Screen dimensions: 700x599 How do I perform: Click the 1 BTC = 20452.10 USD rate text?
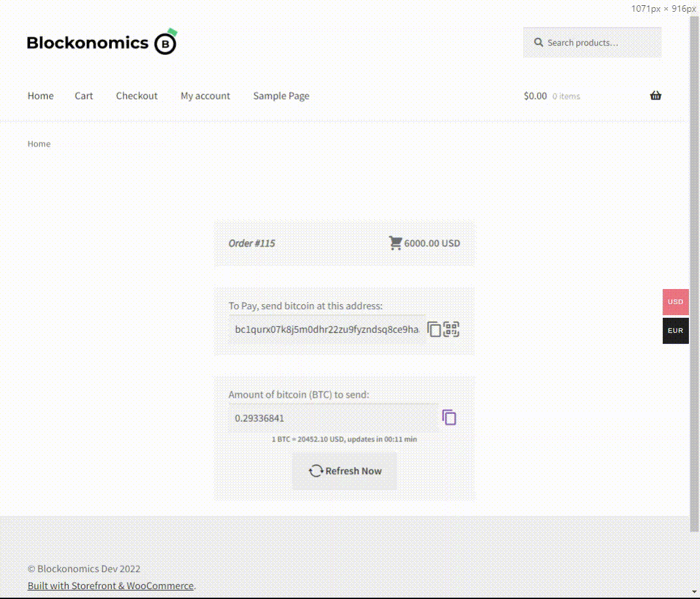[344, 439]
